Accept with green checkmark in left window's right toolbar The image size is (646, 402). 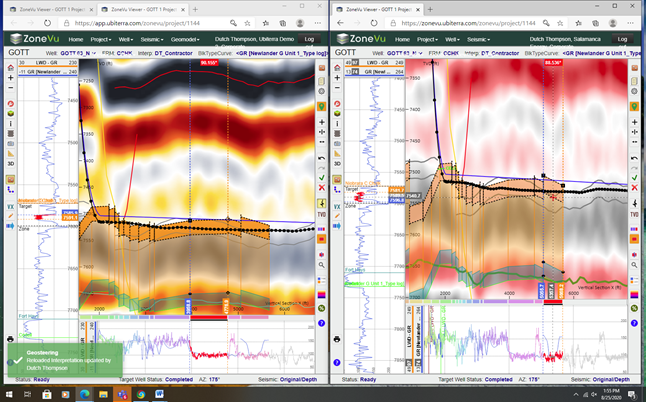click(x=321, y=178)
